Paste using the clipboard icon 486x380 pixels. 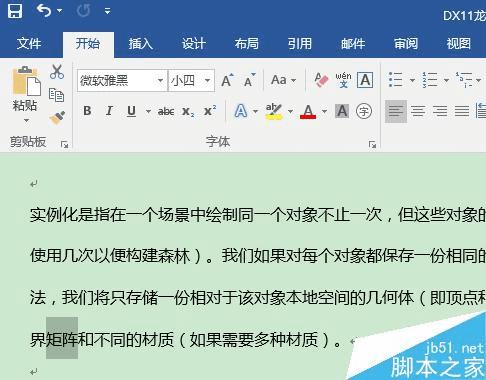26,81
